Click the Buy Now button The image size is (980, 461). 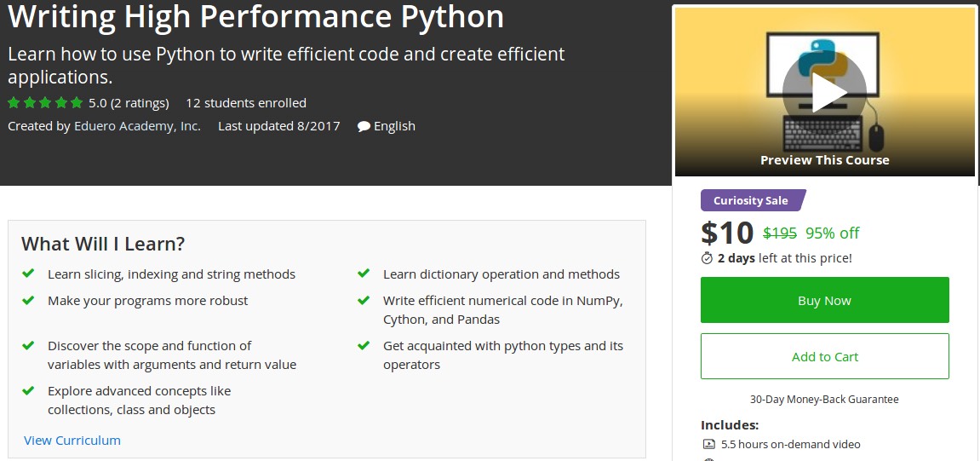[824, 300]
